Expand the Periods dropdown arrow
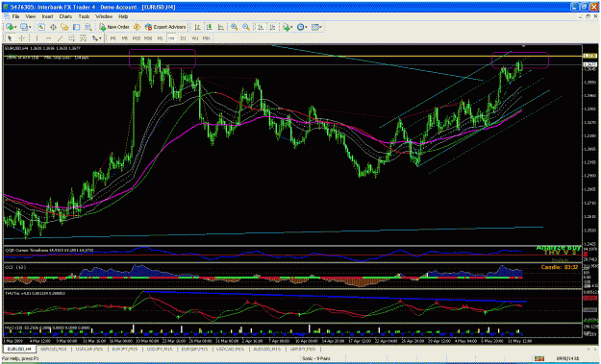 [307, 27]
